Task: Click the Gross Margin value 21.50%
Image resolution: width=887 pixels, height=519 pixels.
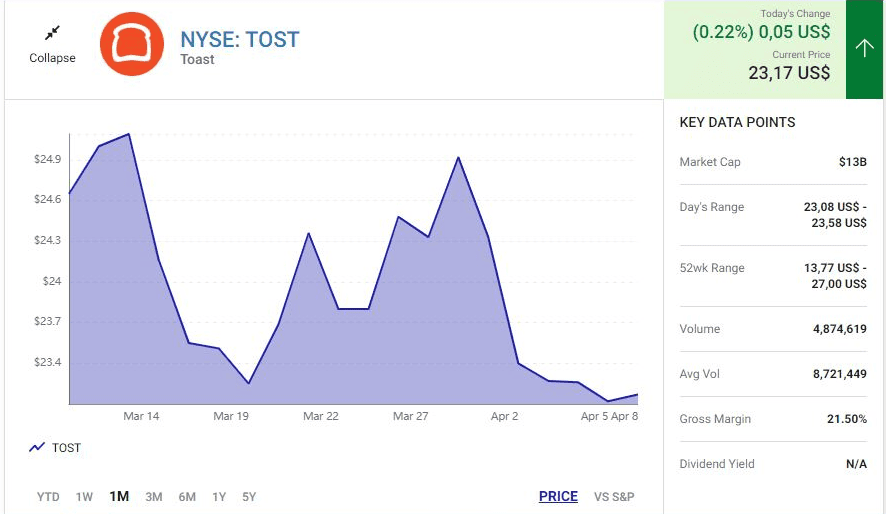Action: pos(846,419)
